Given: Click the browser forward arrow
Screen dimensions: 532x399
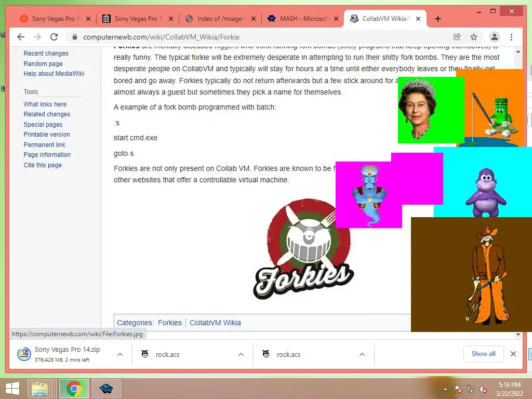Looking at the screenshot, I should point(37,37).
